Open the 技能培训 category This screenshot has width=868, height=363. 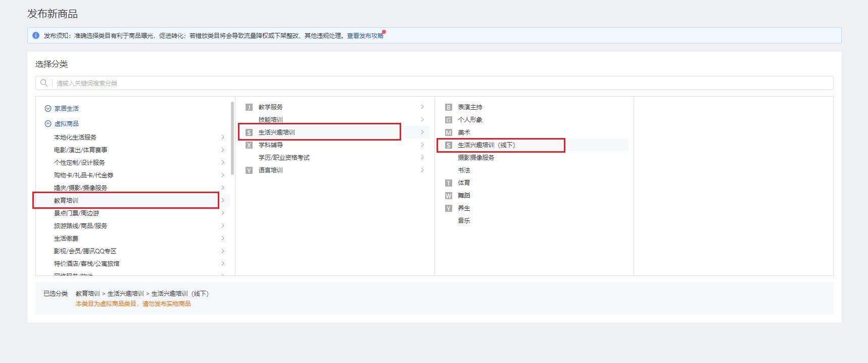tap(271, 120)
